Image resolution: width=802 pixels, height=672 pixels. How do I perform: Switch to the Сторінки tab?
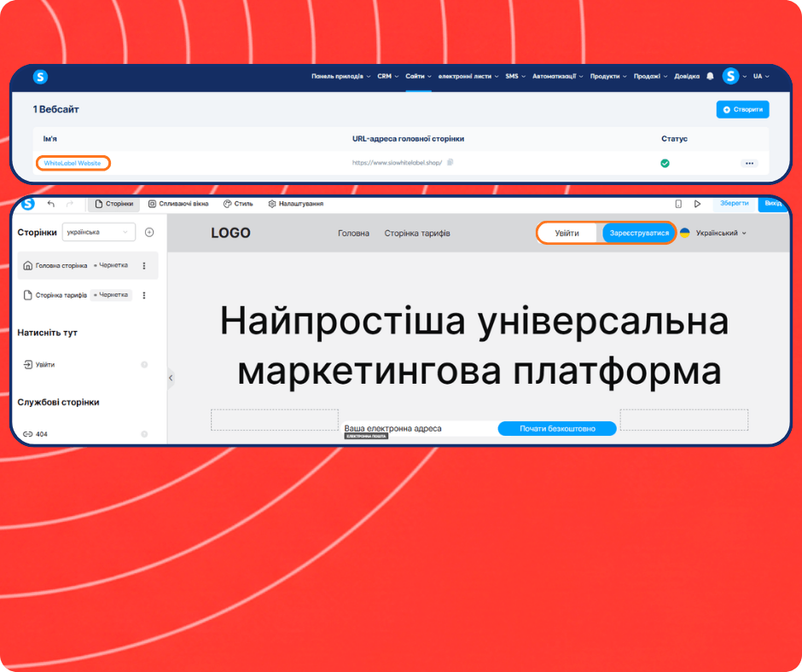coord(114,204)
